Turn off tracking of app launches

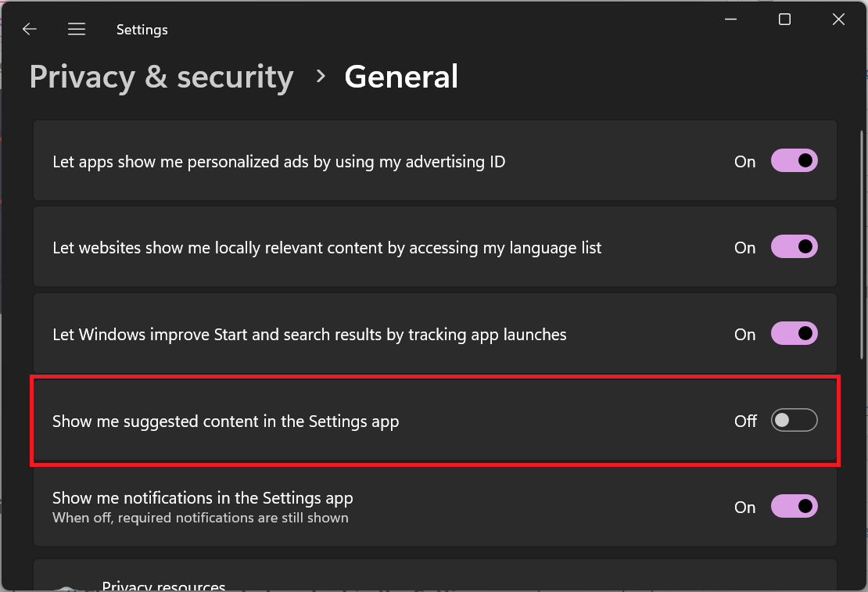[794, 333]
